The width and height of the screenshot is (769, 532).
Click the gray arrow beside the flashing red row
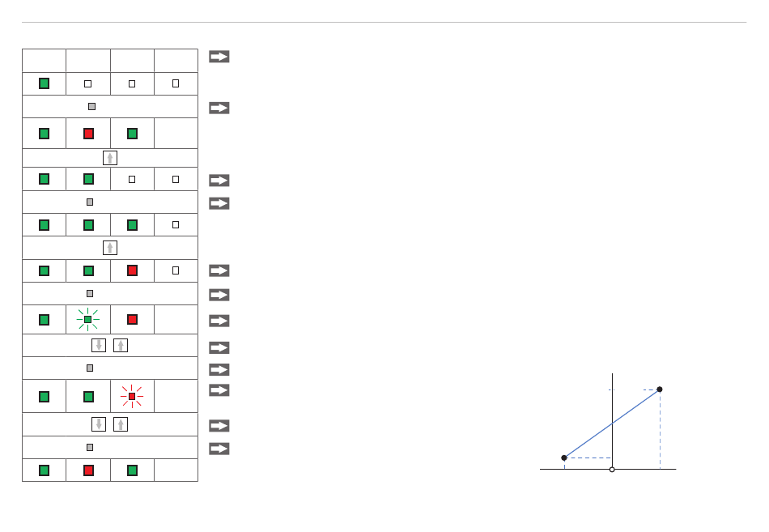(219, 390)
